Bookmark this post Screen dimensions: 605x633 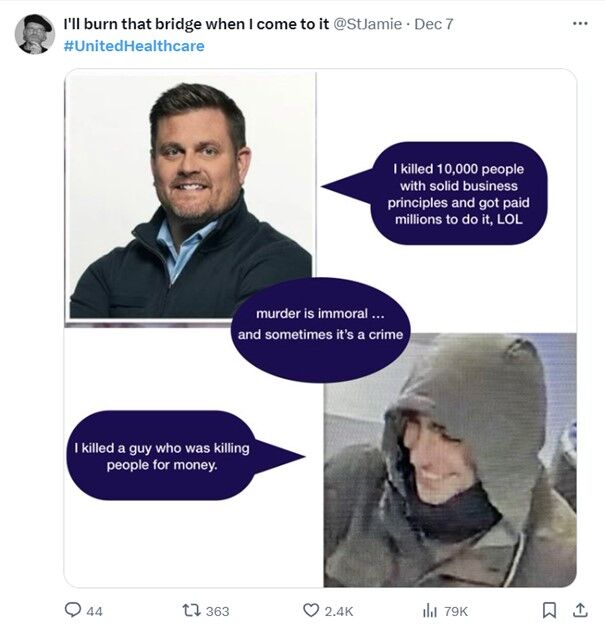(x=549, y=610)
